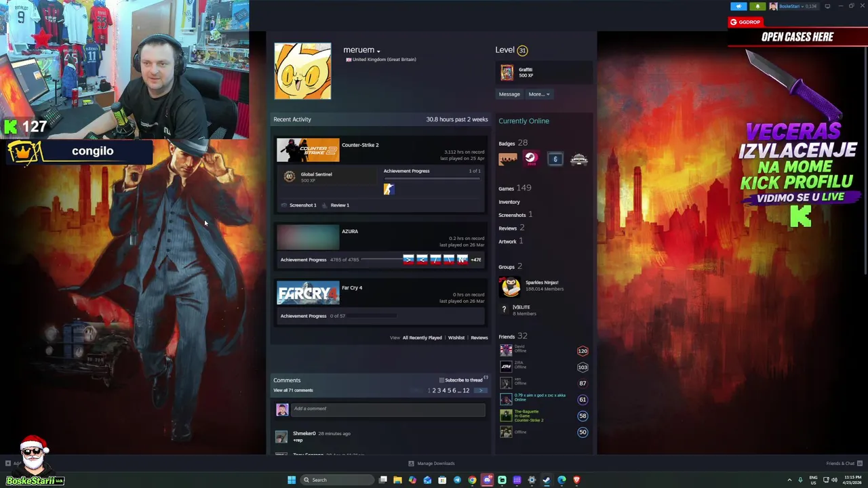Click friend ZIRA's avatar

point(506,367)
